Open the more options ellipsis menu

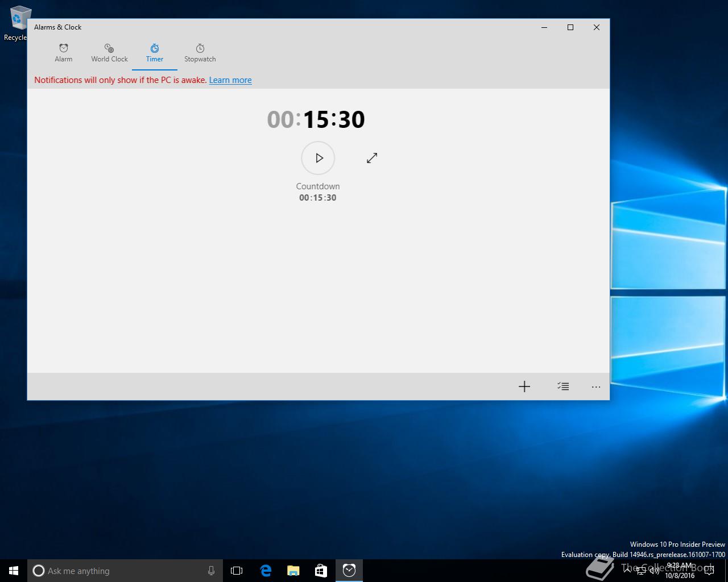pyautogui.click(x=596, y=386)
